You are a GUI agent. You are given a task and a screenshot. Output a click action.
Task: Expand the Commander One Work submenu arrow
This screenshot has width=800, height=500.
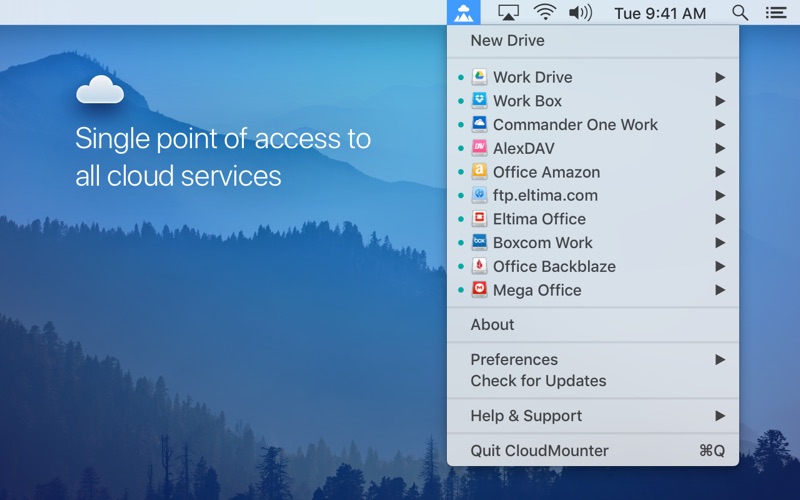tap(720, 124)
